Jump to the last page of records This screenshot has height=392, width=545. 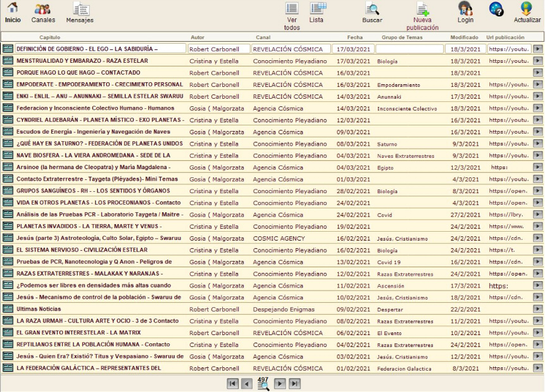pos(294,383)
